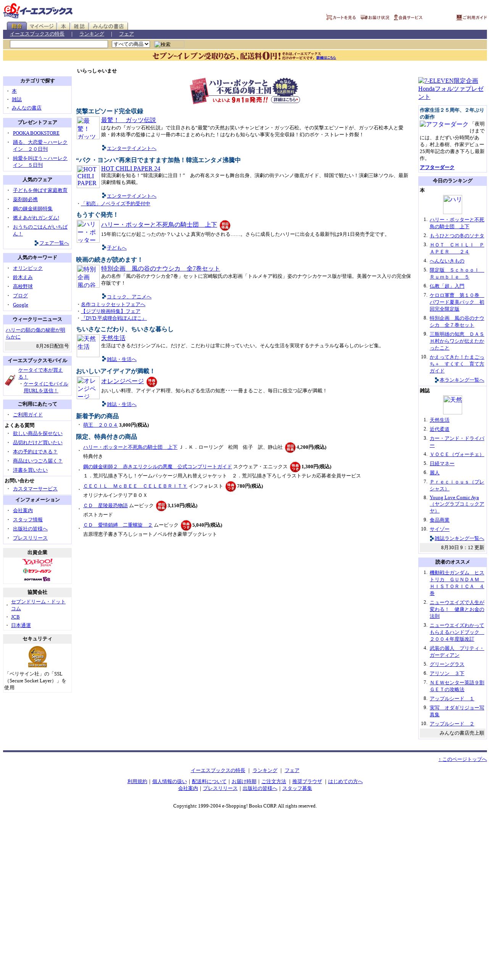This screenshot has width=490, height=980.
Task: Open 近代柔道 magazine ranking link
Action: click(x=440, y=429)
